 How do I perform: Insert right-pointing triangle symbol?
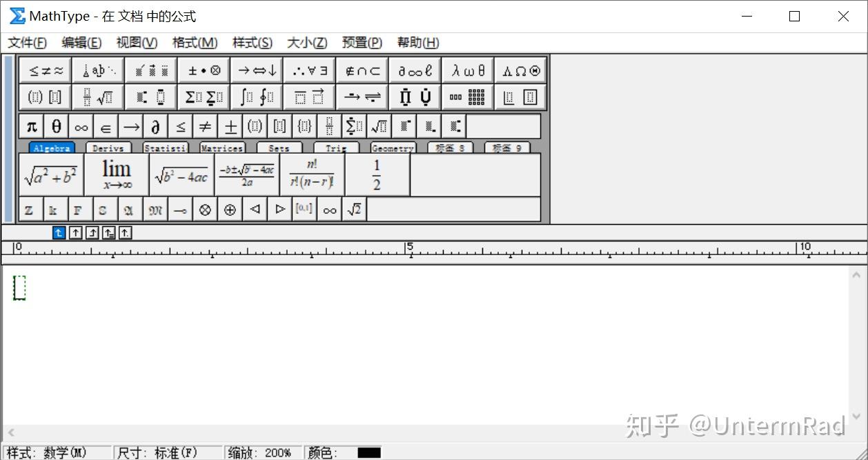[x=279, y=209]
